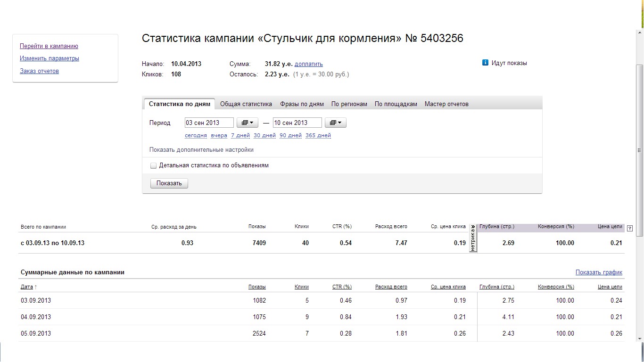This screenshot has height=362, width=644.
Task: Open the calendar picker for the end date
Action: (x=336, y=123)
